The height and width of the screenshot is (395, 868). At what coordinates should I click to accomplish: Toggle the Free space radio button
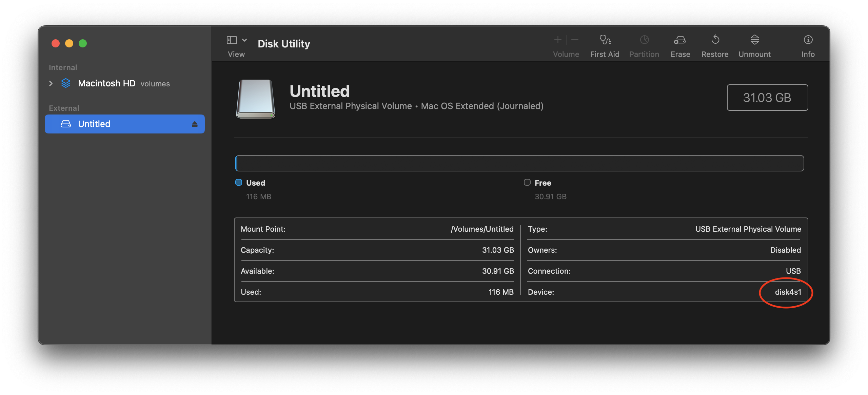[x=527, y=182]
